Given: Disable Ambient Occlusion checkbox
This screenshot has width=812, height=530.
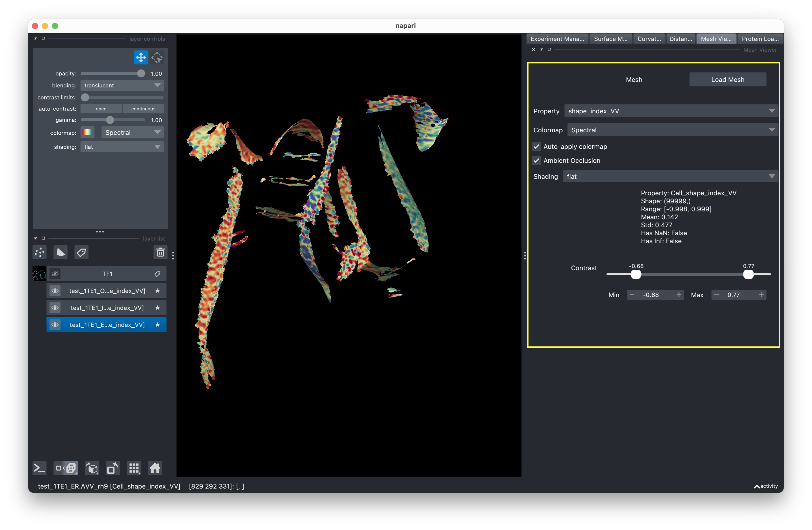Looking at the screenshot, I should (537, 161).
